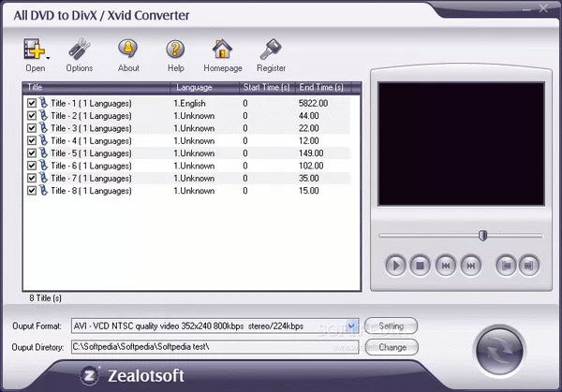Click the black video preview area

pyautogui.click(x=461, y=144)
